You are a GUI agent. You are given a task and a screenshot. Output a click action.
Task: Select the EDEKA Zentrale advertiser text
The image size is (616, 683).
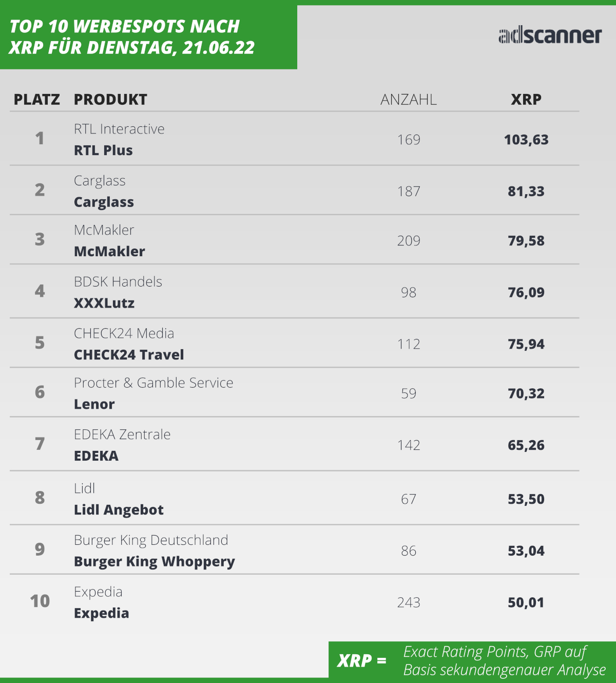[122, 434]
